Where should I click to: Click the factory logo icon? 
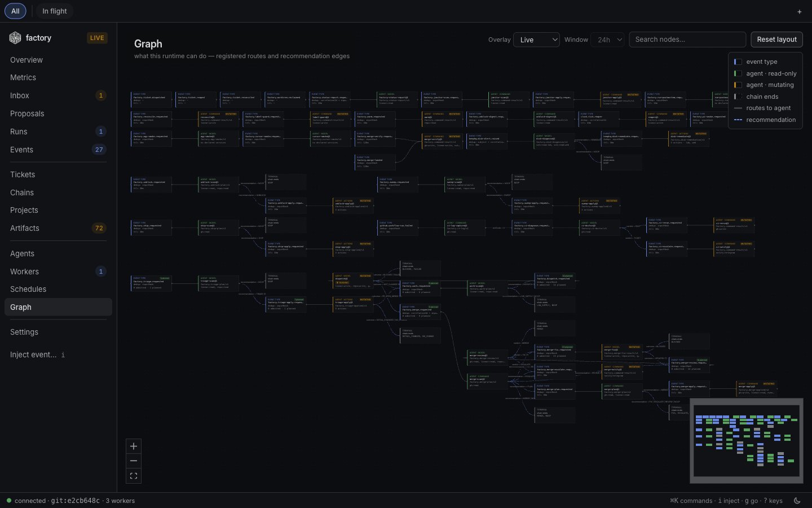point(15,38)
